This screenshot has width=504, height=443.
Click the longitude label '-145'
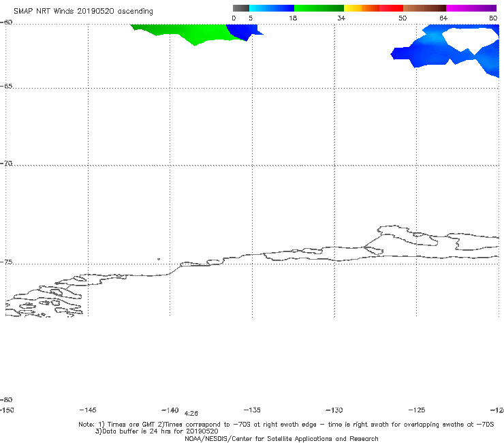point(87,410)
